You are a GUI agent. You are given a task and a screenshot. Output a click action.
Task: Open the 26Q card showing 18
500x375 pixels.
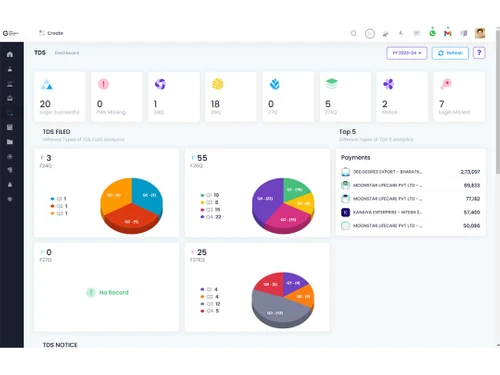[x=231, y=97]
